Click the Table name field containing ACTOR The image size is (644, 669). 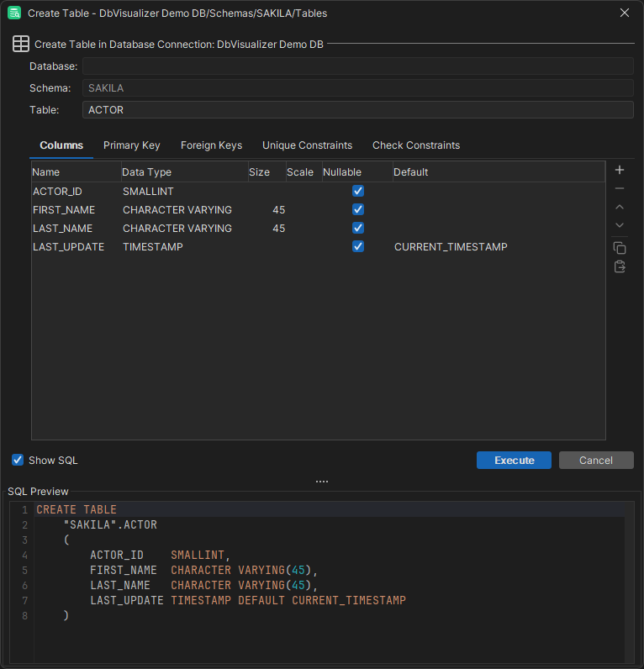coord(357,110)
